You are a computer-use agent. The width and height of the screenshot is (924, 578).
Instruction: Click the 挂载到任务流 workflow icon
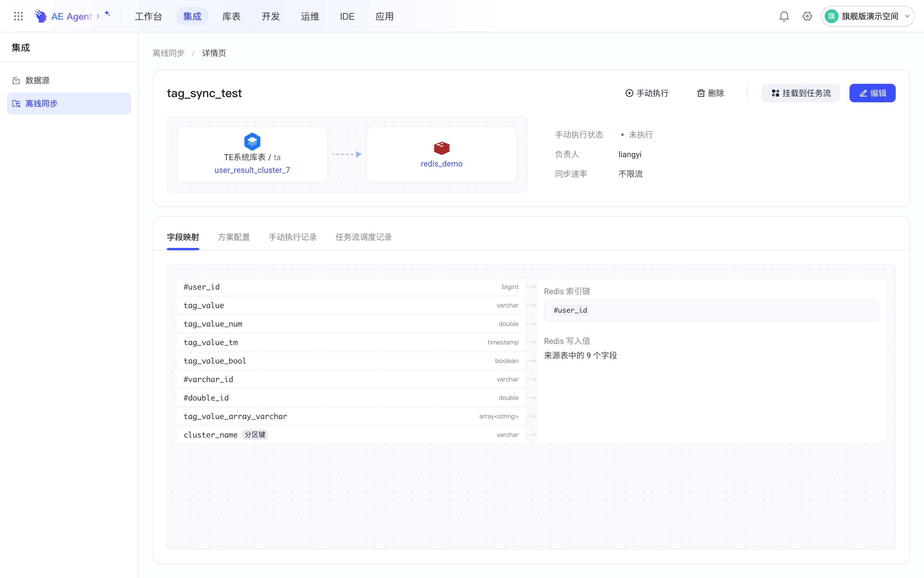tap(776, 93)
